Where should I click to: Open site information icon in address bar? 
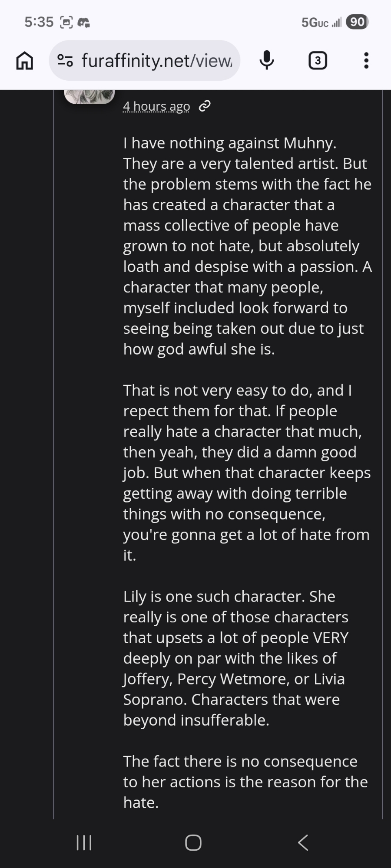pyautogui.click(x=65, y=60)
